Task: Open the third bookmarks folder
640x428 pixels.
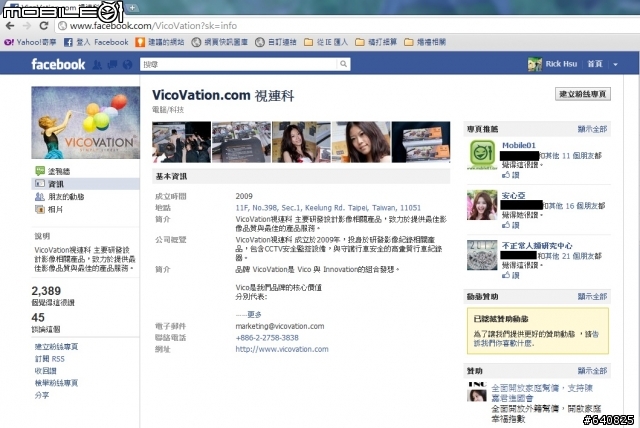Action: pos(376,42)
